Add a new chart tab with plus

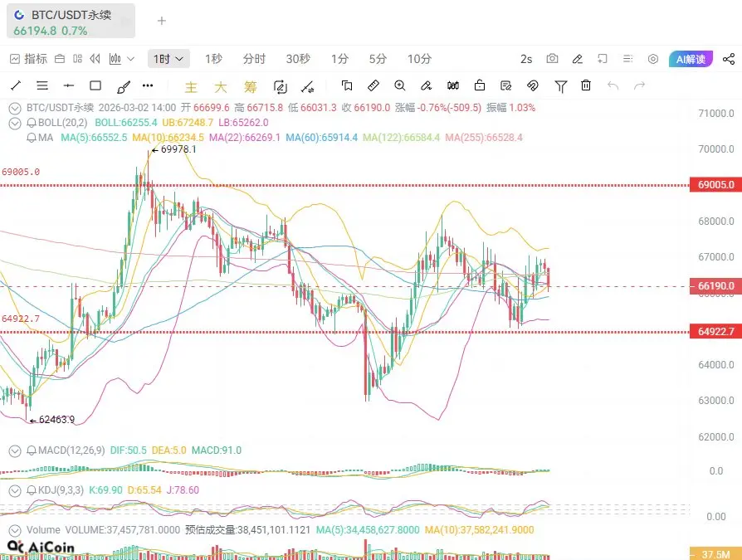pos(162,21)
